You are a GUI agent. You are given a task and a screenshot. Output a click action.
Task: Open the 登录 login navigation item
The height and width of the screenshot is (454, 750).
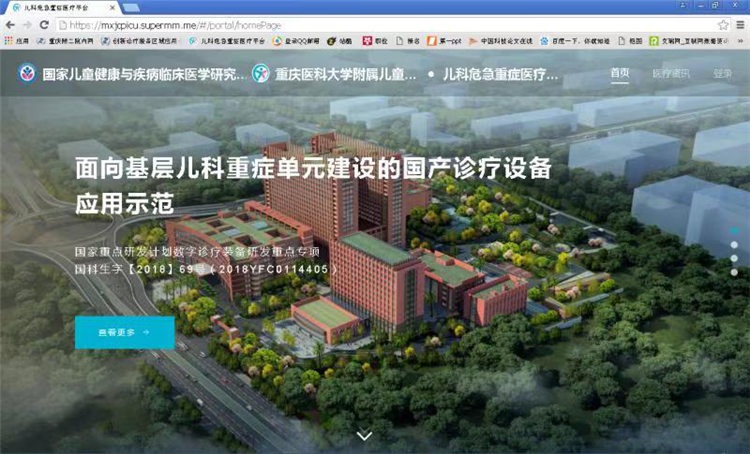coord(722,73)
